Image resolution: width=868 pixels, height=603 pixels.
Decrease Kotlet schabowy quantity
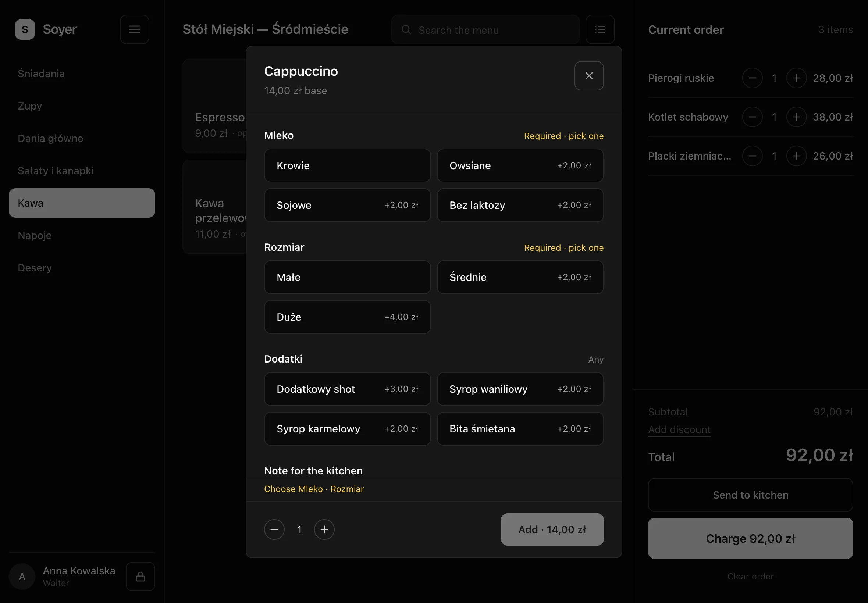point(753,117)
